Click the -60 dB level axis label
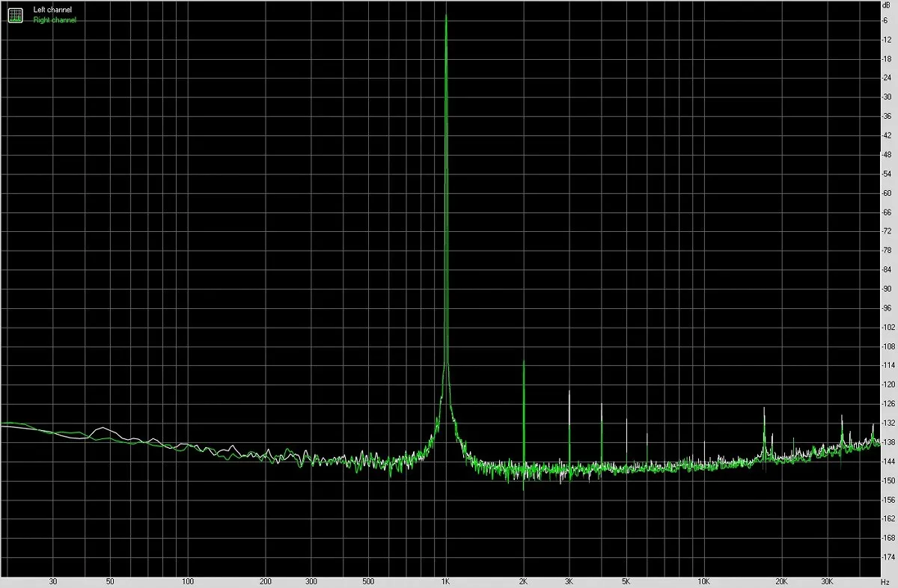Viewport: 898px width, 588px height. click(888, 193)
